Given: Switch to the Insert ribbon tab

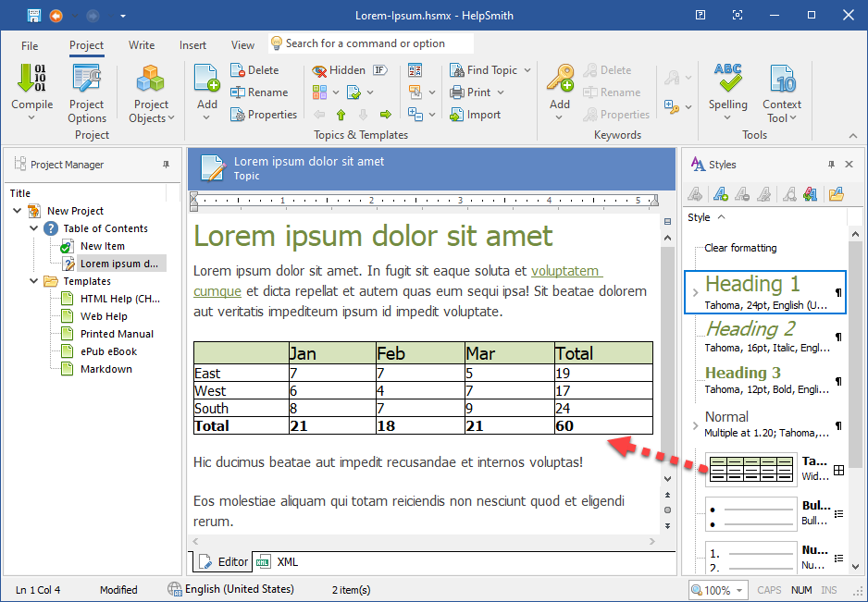Looking at the screenshot, I should (192, 46).
